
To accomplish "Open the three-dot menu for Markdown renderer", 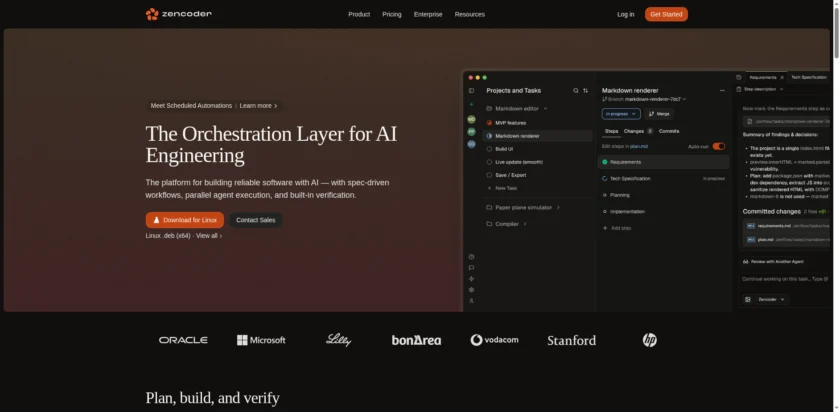I will (x=722, y=91).
